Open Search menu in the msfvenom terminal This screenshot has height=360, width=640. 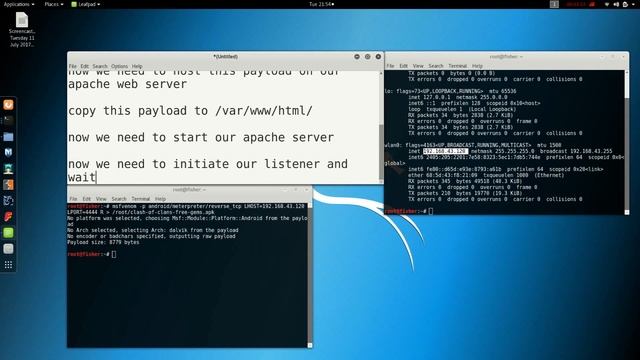pos(119,199)
